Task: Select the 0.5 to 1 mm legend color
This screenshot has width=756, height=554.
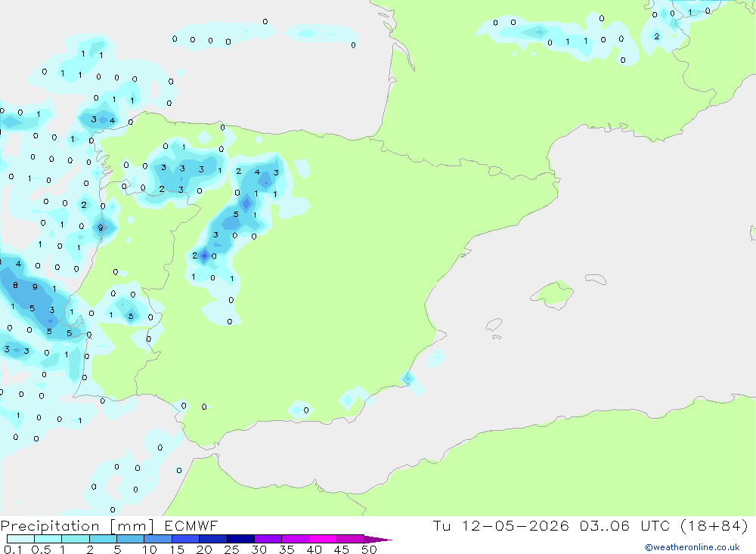Action: tap(48, 539)
